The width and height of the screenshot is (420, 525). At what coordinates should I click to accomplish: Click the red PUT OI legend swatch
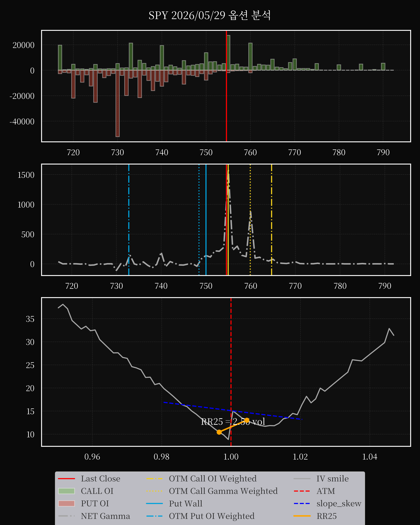[x=66, y=503]
